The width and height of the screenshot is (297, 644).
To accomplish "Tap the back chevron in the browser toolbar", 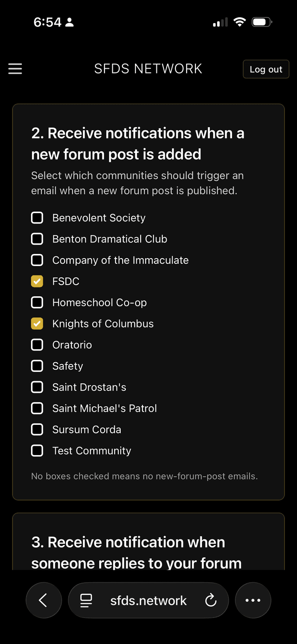I will pos(44,600).
